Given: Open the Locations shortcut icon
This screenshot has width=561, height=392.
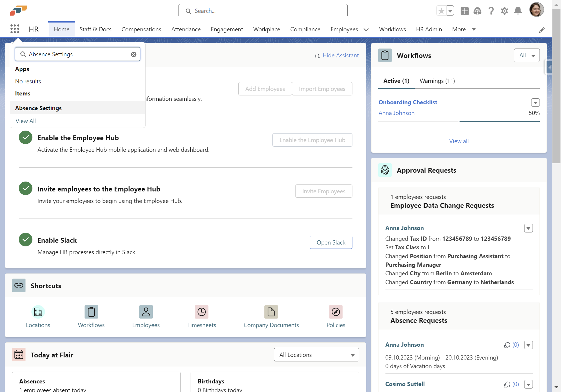Looking at the screenshot, I should tap(38, 312).
